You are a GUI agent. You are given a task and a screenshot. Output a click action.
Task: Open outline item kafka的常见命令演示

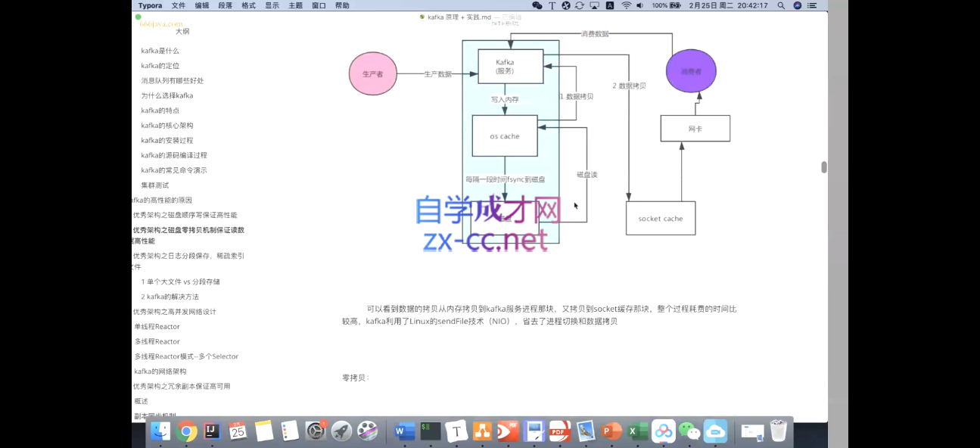tap(173, 170)
